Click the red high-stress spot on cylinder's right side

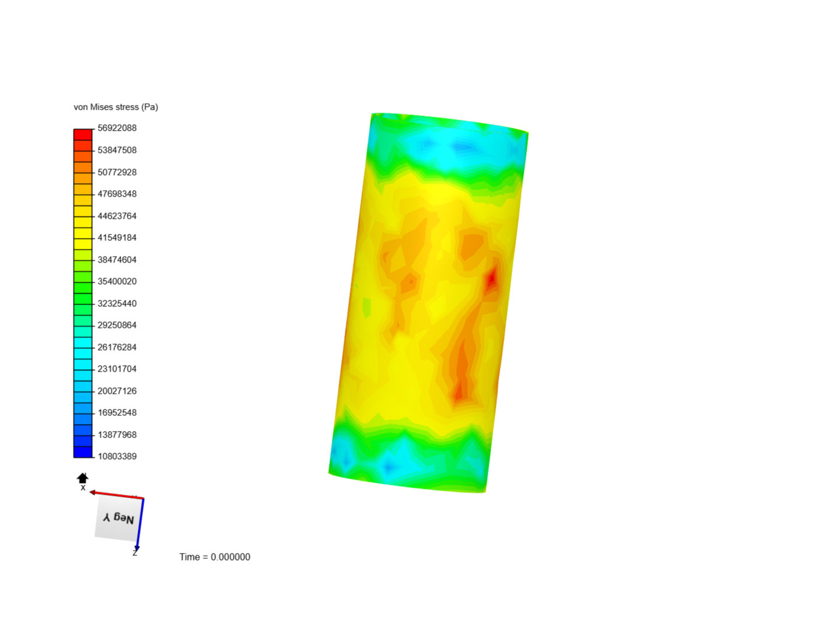492,279
